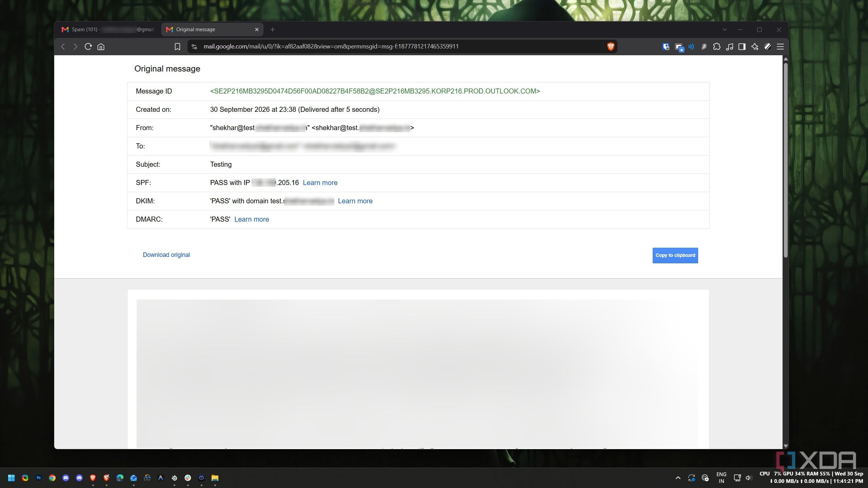This screenshot has width=868, height=488.
Task: Reload the page with the refresh icon
Action: click(x=88, y=46)
